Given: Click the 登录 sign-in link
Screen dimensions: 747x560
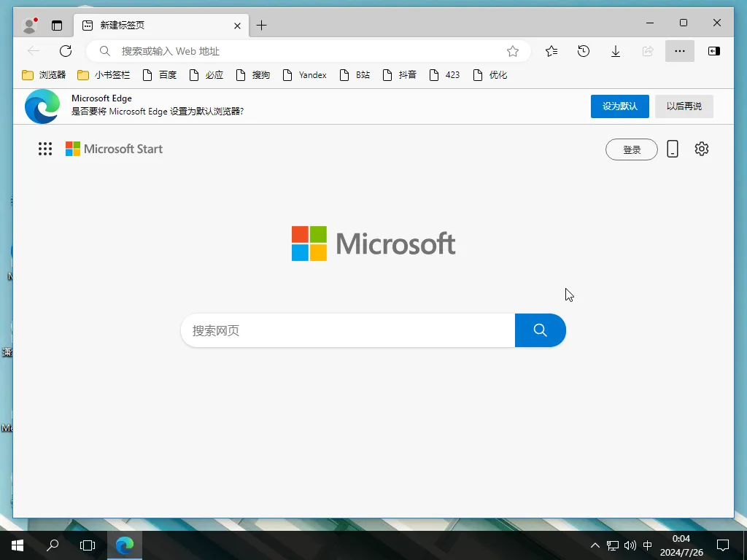Looking at the screenshot, I should [631, 149].
